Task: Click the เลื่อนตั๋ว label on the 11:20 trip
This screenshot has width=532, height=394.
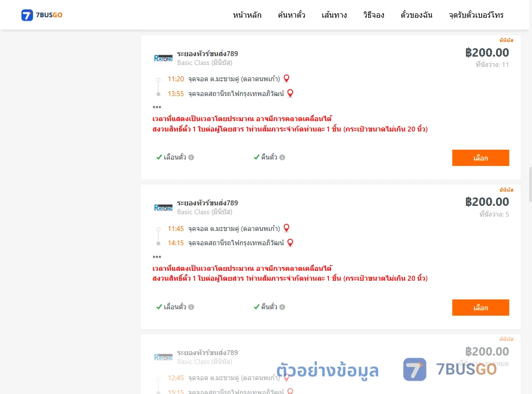Action: click(x=175, y=157)
